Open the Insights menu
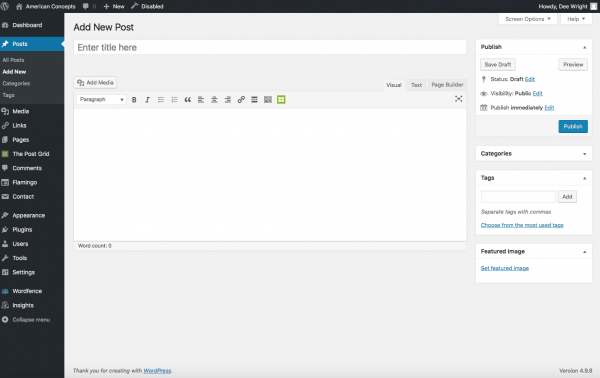 tap(32, 305)
